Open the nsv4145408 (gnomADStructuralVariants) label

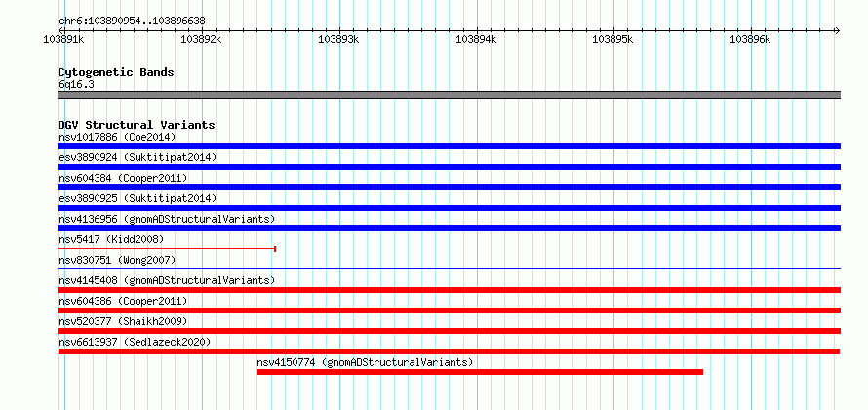[x=167, y=280]
